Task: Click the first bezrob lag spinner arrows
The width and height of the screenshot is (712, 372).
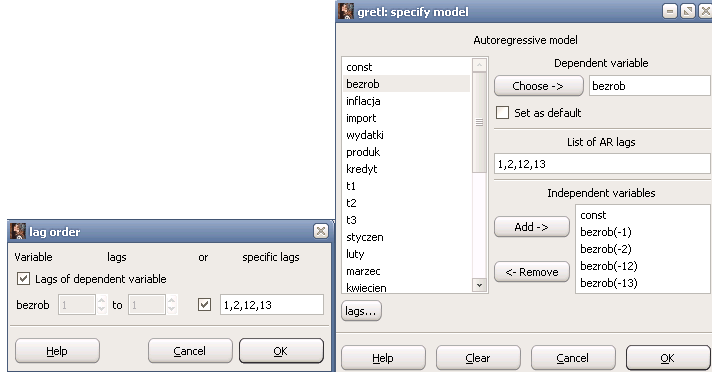Action: coord(102,304)
